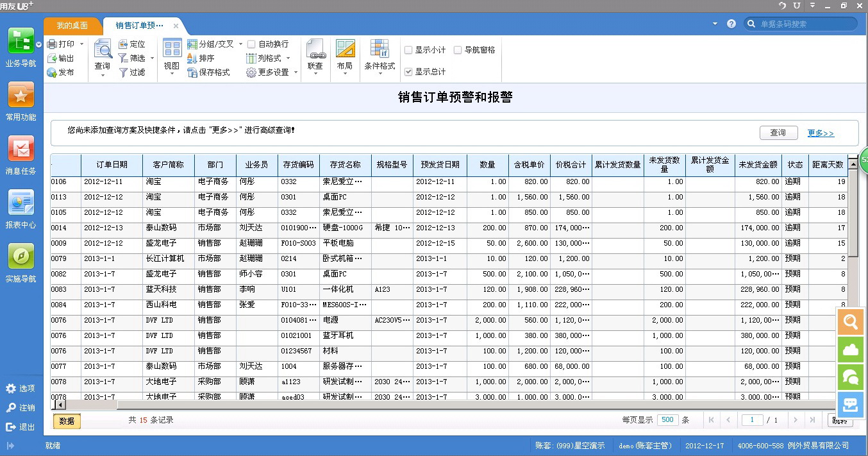This screenshot has height=456, width=868.
Task: Open the 报表中心 report center icon
Action: pos(21,203)
